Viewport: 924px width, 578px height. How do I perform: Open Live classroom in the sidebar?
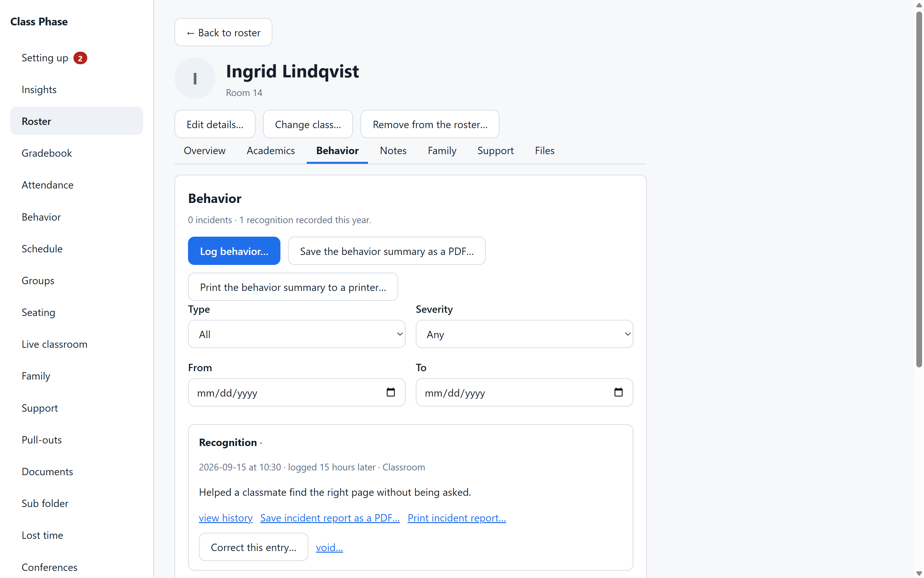pos(76,344)
